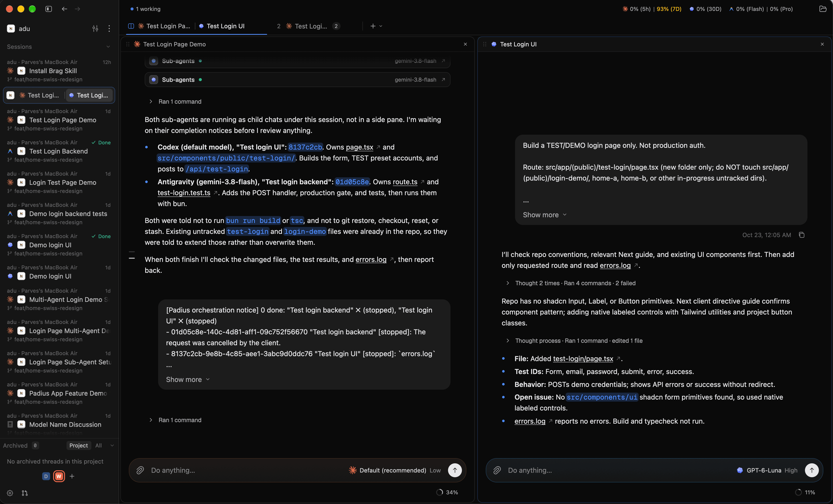Open the test-login/page.tsx file link
Image resolution: width=833 pixels, height=504 pixels.
tap(583, 359)
